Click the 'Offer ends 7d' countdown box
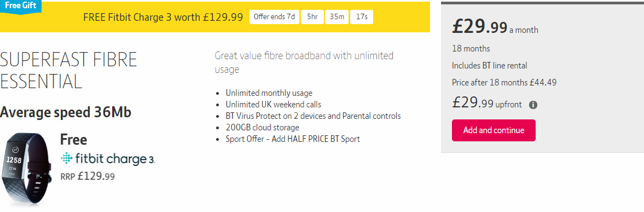 [274, 17]
